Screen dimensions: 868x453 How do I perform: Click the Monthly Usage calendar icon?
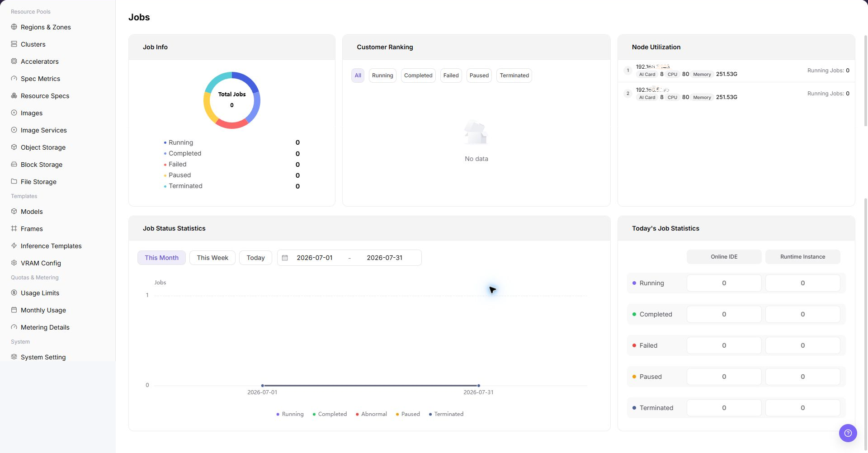tap(14, 310)
